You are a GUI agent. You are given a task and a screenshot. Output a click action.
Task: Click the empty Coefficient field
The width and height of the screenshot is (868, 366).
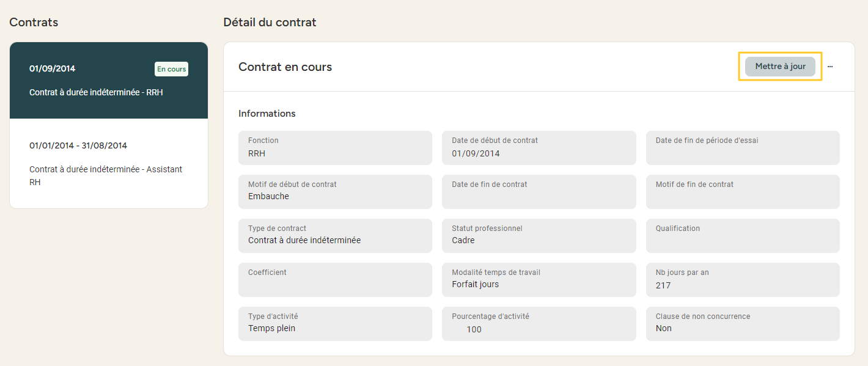tap(335, 280)
